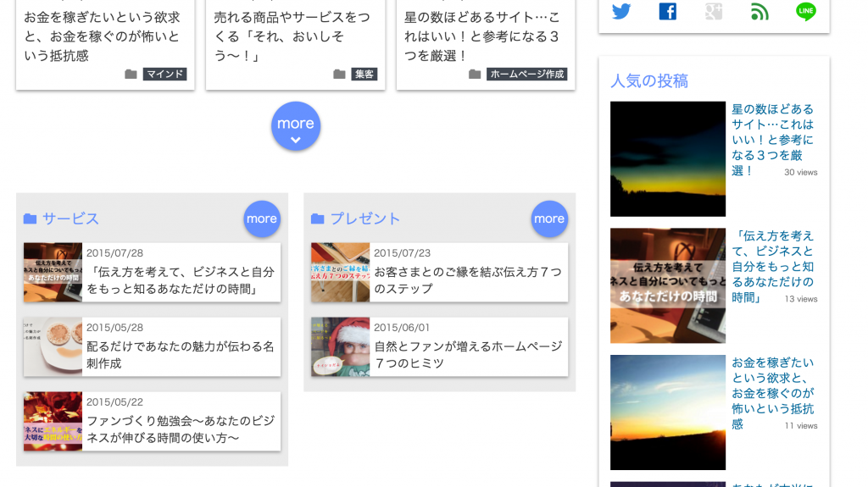Open the 集客 category tag
This screenshot has width=868, height=487.
pos(364,75)
